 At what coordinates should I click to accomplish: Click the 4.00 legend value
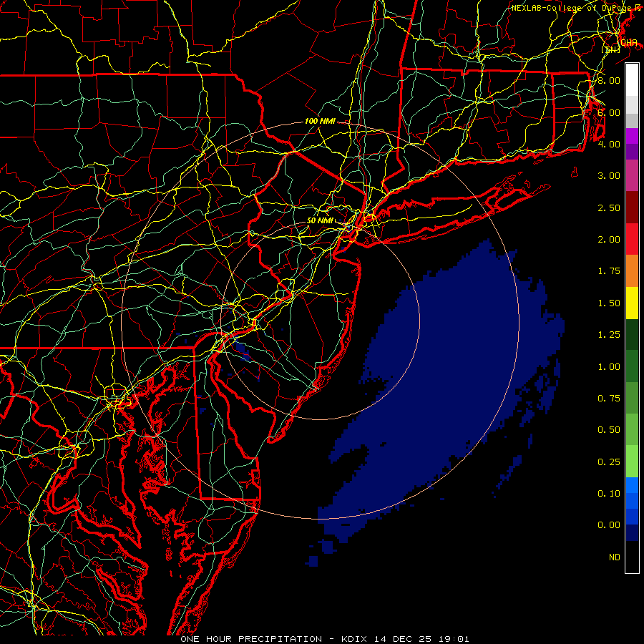pos(608,144)
